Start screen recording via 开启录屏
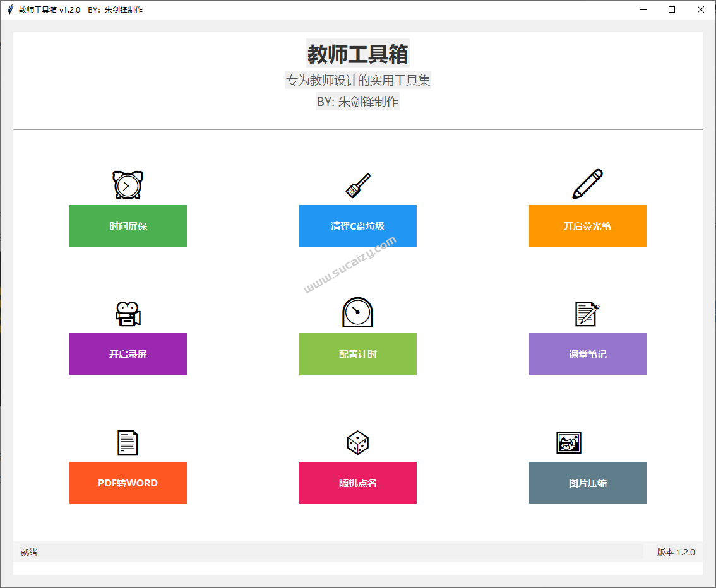Image resolution: width=716 pixels, height=588 pixels. pos(128,354)
